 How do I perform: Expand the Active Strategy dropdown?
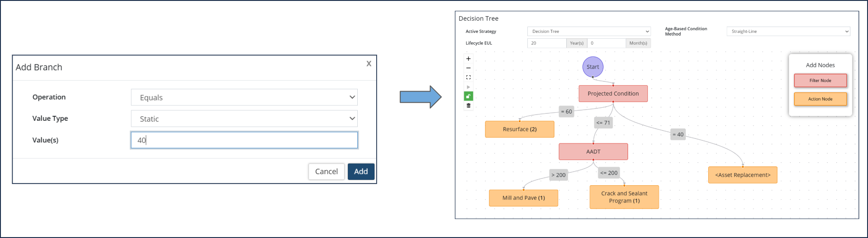[589, 32]
